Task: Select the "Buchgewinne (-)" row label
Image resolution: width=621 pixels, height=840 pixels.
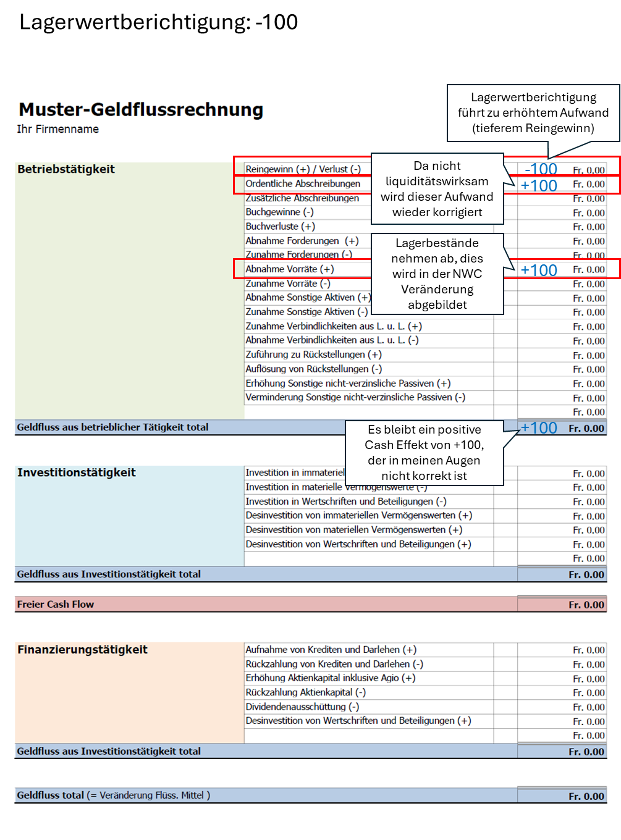Action: (280, 212)
